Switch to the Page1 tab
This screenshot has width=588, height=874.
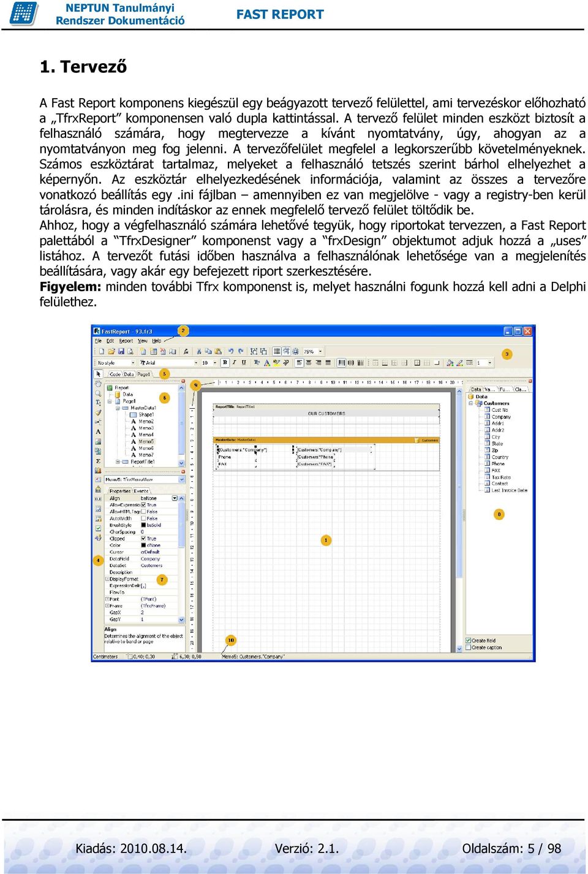point(144,374)
